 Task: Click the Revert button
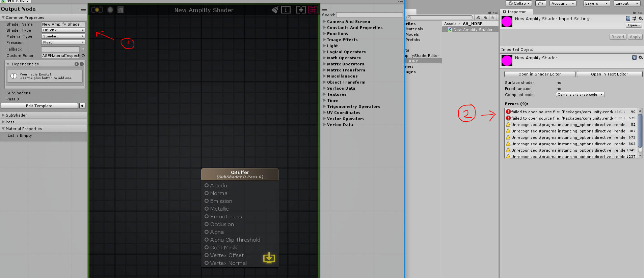[x=618, y=37]
